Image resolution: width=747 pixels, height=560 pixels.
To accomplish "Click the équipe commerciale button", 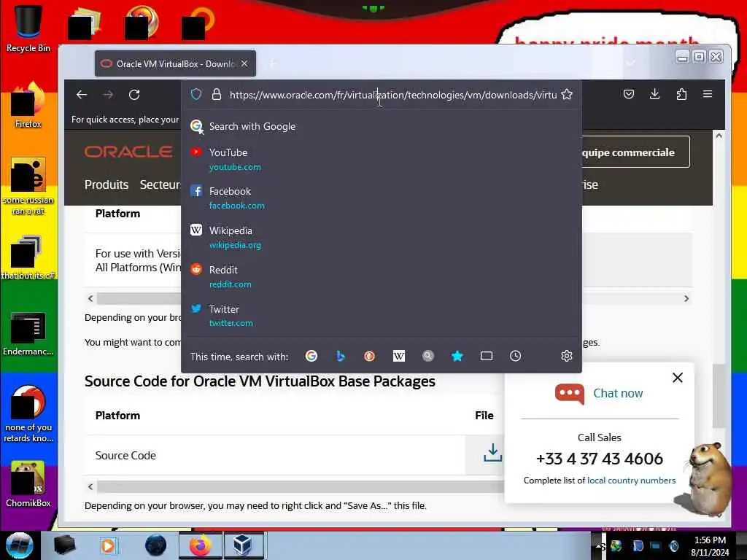I will [635, 152].
